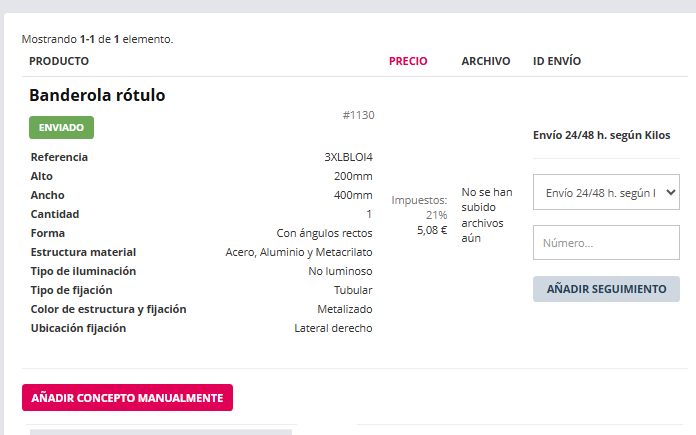Viewport: 696px width, 435px height.
Task: Select the ARCHIVO column header
Action: point(486,61)
